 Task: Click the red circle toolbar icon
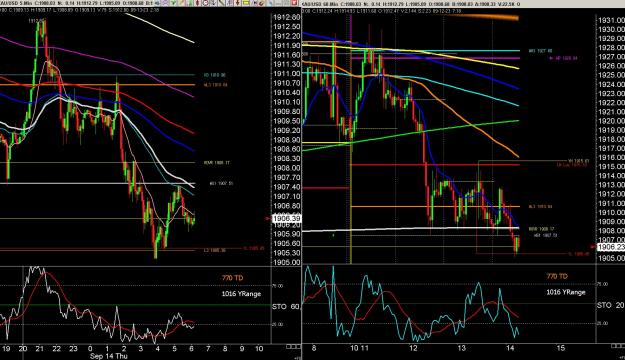click(x=205, y=3)
